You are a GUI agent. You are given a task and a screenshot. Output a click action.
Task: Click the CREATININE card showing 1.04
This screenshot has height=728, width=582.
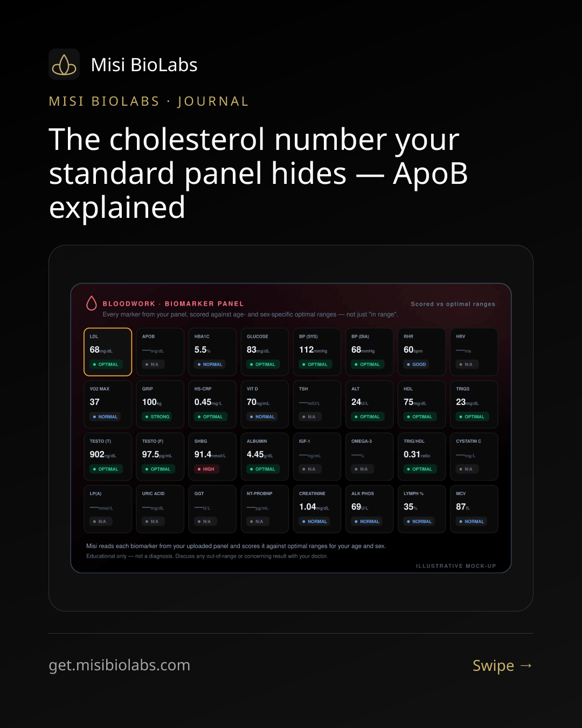click(317, 509)
